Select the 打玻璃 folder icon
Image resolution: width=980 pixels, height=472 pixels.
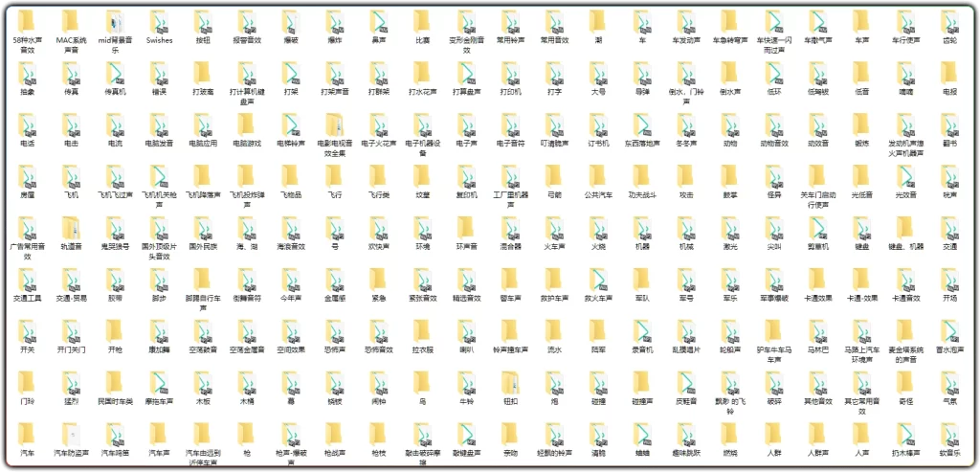tap(203, 73)
